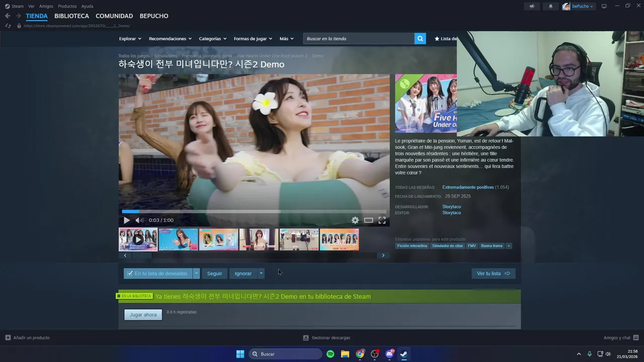
Task: Click the microphone tray icon
Action: point(590,354)
